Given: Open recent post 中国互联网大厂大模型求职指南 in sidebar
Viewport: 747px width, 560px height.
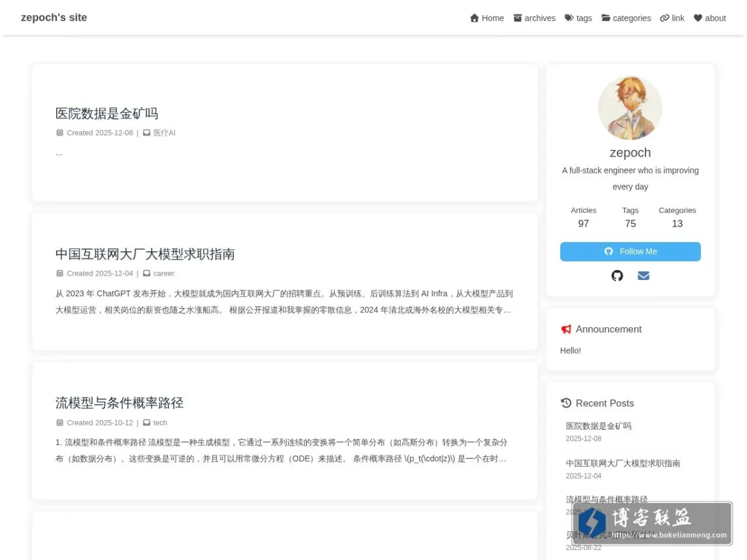Looking at the screenshot, I should (622, 464).
